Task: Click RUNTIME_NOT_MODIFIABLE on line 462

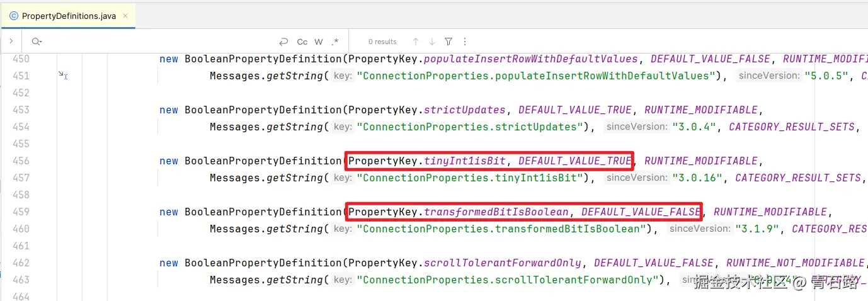Action: click(795, 263)
